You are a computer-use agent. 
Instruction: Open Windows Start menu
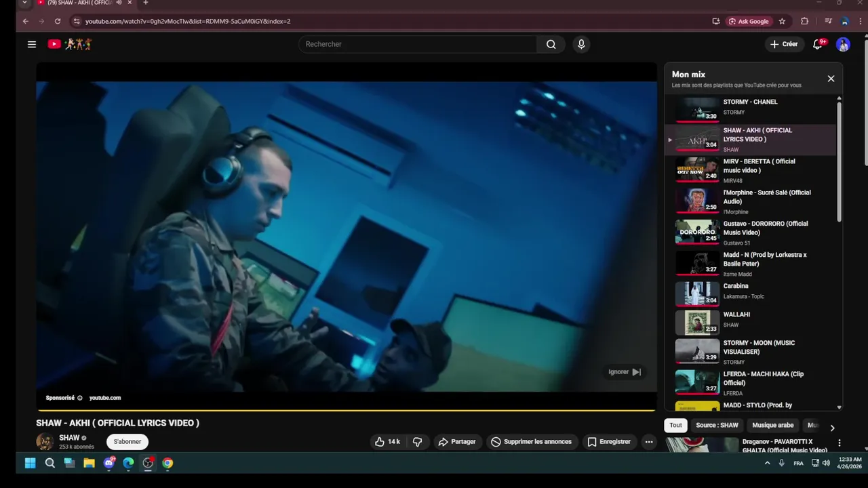(31, 463)
